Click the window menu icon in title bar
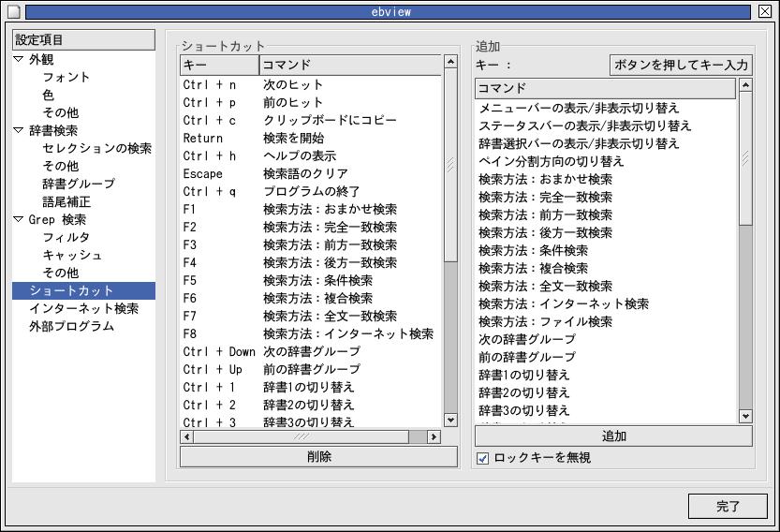This screenshot has height=532, width=780. pyautogui.click(x=13, y=11)
